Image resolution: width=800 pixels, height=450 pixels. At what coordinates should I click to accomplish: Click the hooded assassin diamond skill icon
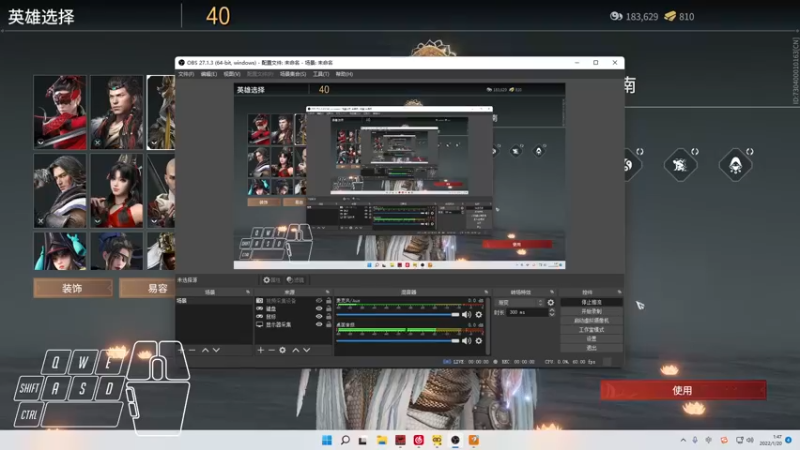(735, 165)
